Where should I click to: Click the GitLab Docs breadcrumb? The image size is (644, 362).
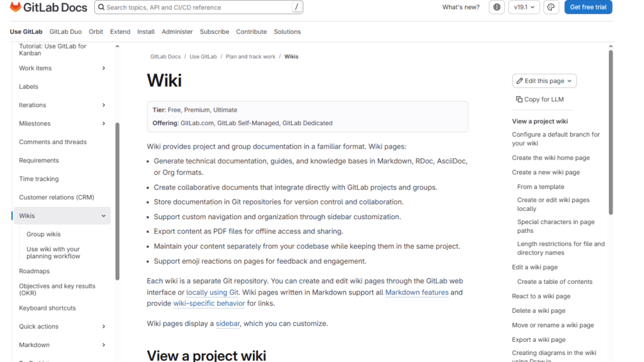165,57
